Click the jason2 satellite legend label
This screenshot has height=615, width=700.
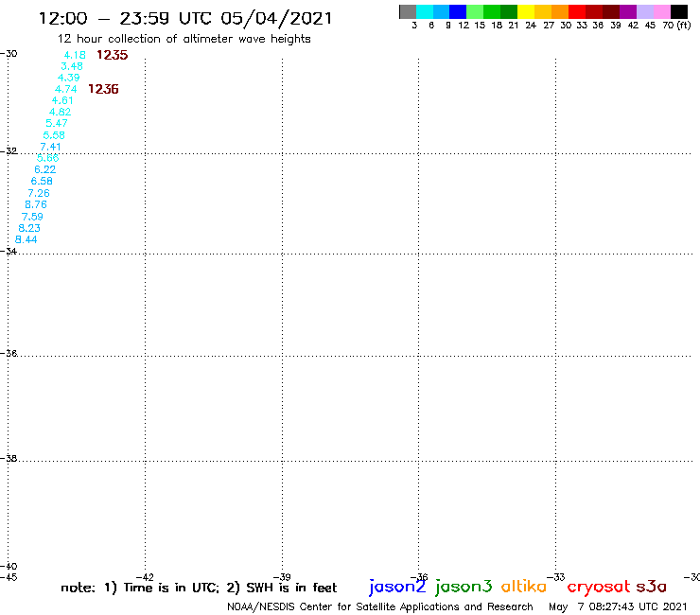[x=397, y=587]
